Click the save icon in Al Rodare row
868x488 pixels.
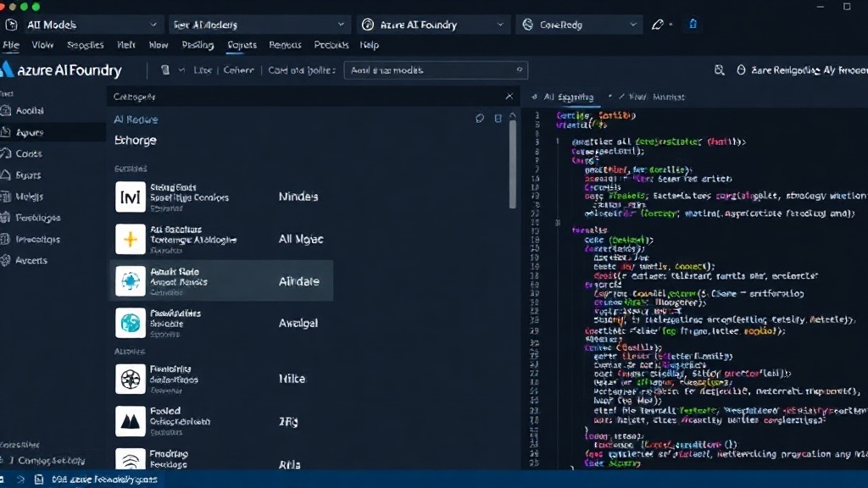[498, 119]
